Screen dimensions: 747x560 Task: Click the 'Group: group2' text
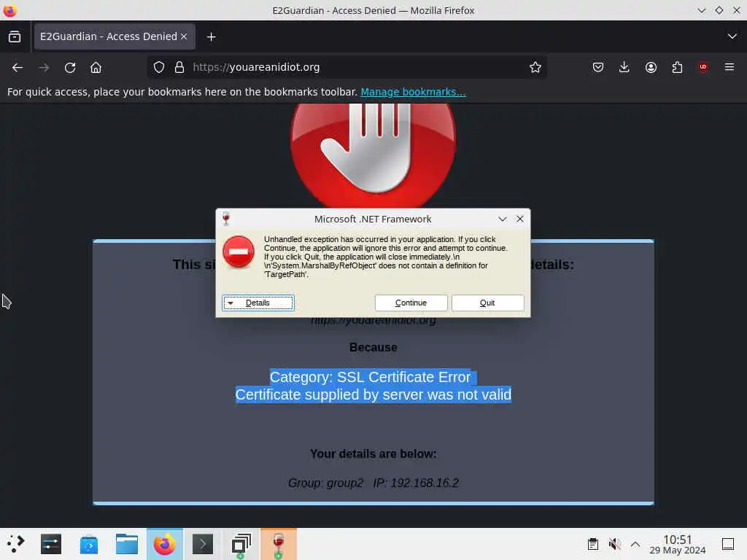tap(325, 483)
